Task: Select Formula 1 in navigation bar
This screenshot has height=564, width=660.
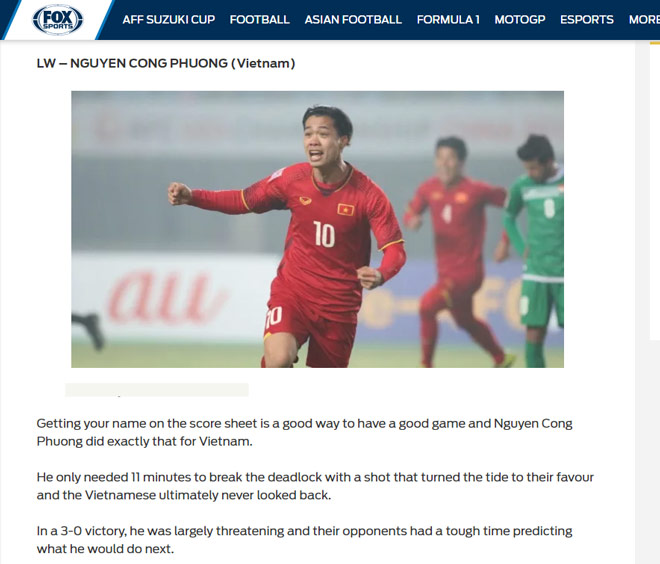Action: point(448,20)
